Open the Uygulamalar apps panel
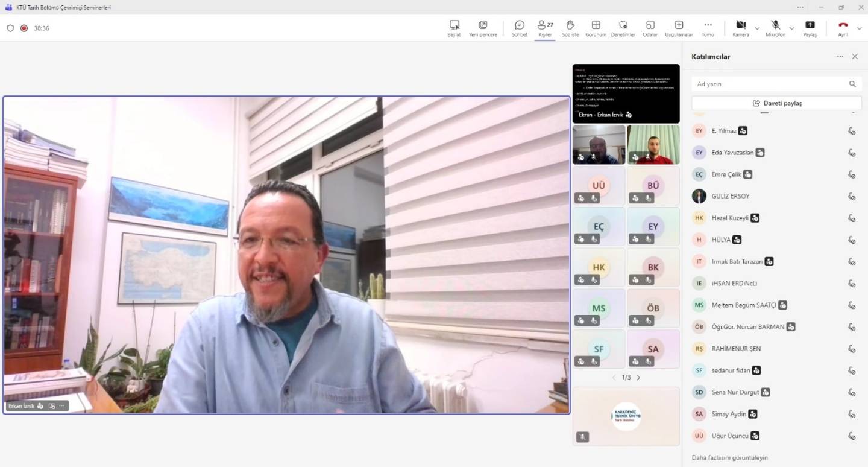Image resolution: width=868 pixels, height=467 pixels. (x=679, y=28)
